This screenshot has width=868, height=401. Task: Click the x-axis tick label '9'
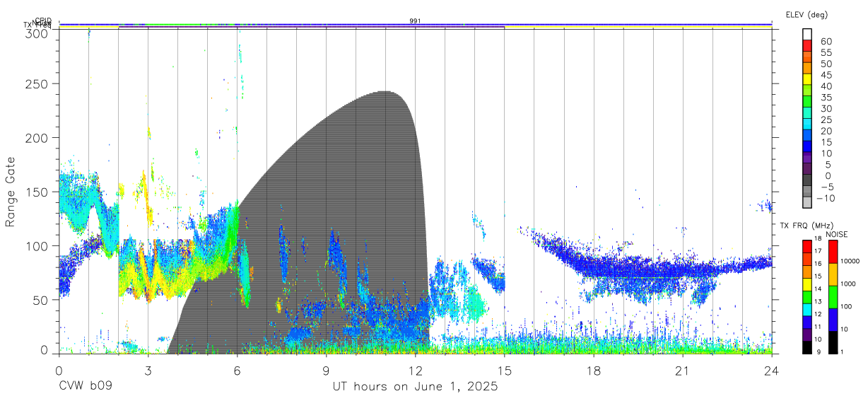pos(327,371)
